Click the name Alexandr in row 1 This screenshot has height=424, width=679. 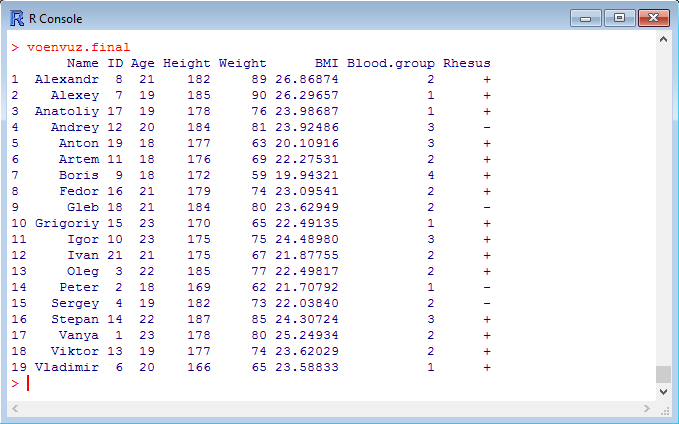pos(66,79)
